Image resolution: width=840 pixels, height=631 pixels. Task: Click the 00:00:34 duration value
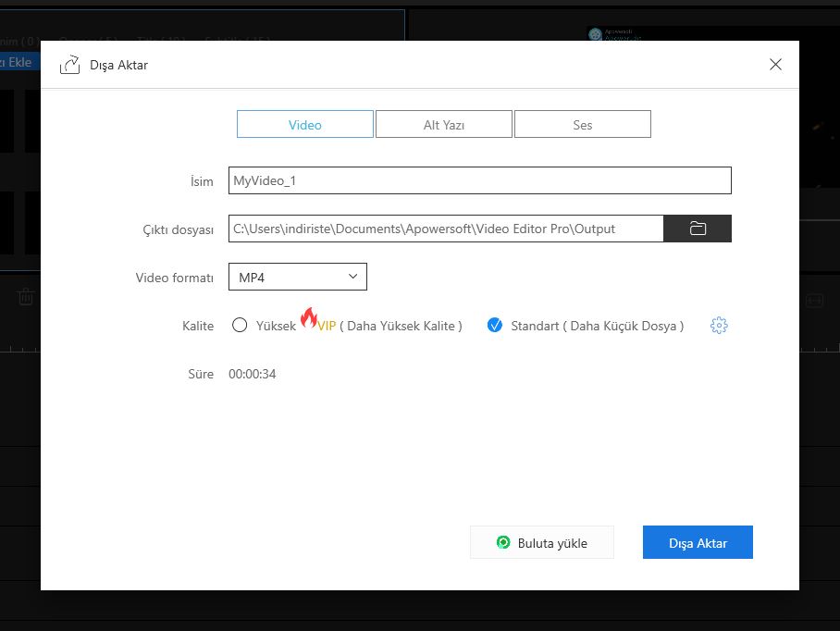point(253,374)
